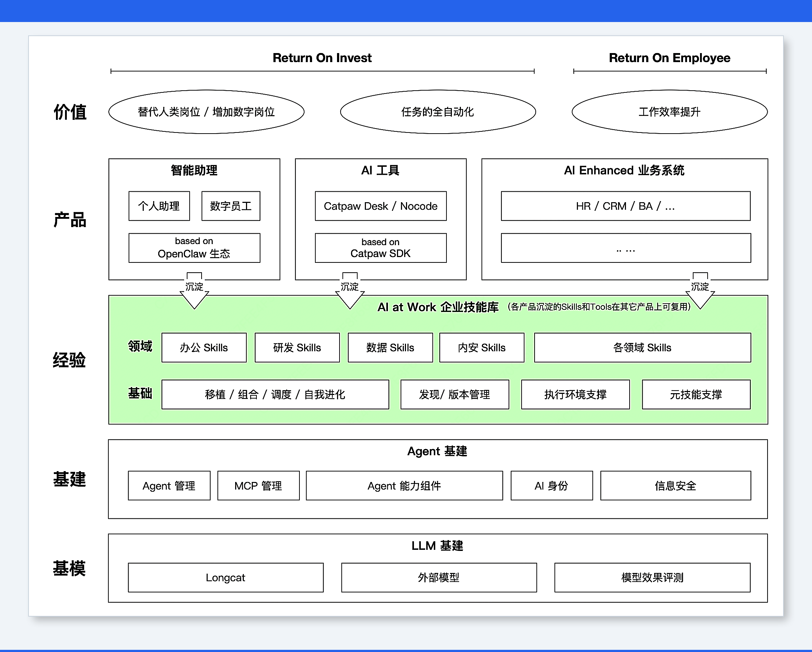Select the 信息安全 box

[675, 486]
